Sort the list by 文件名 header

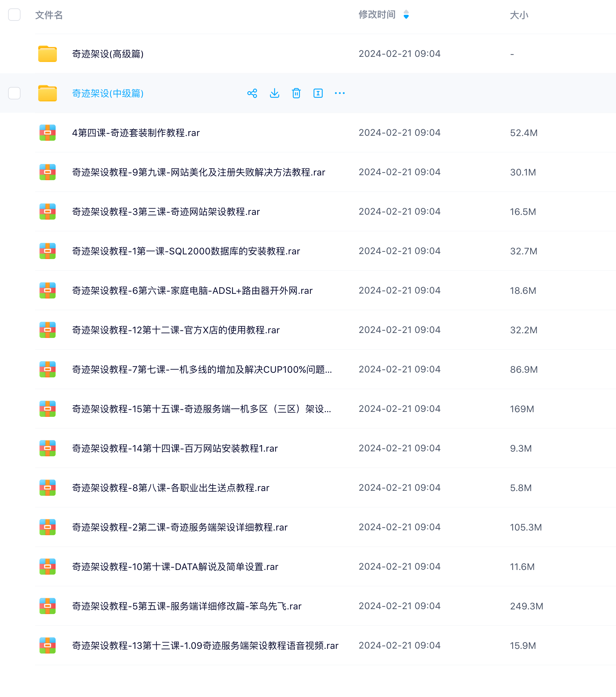pyautogui.click(x=49, y=15)
